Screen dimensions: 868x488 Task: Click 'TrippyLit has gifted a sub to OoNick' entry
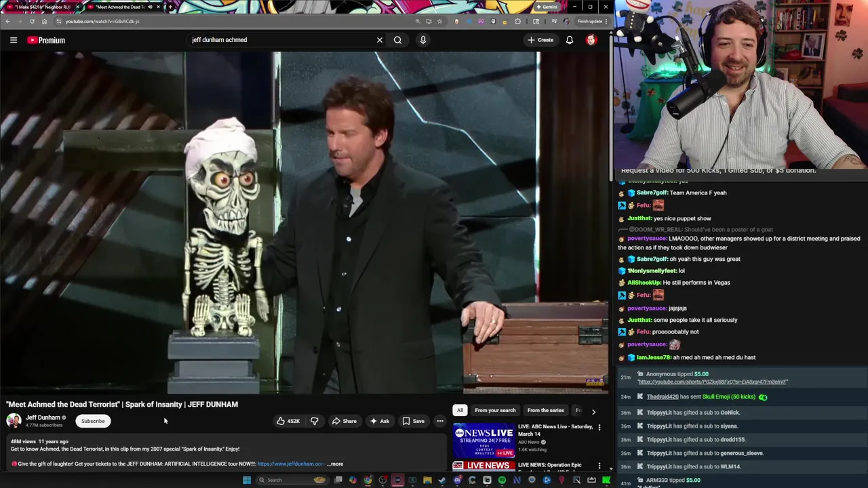(x=693, y=412)
